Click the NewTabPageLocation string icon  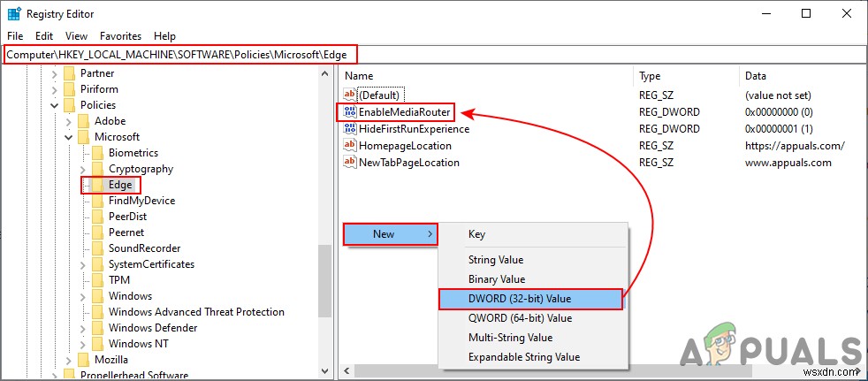point(350,163)
